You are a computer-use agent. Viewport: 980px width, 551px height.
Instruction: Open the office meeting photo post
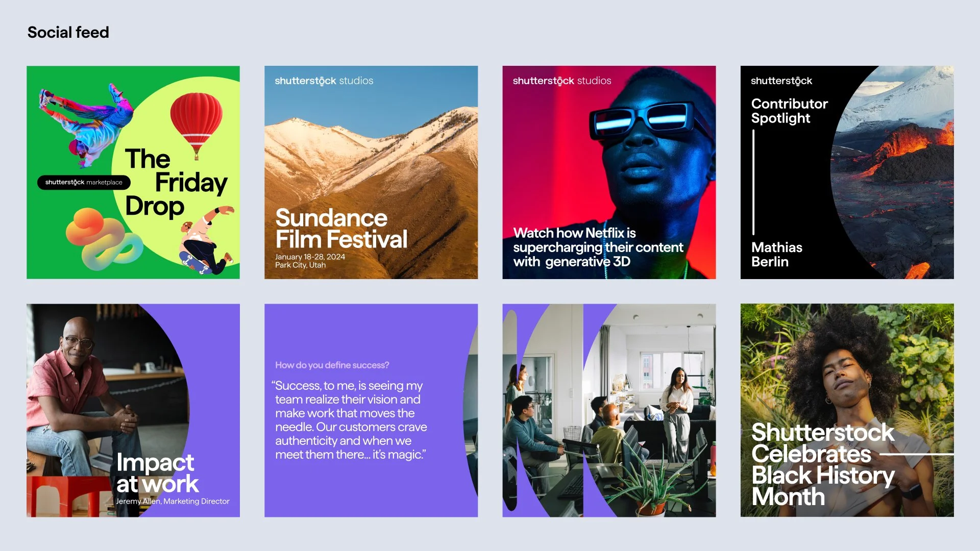[609, 411]
